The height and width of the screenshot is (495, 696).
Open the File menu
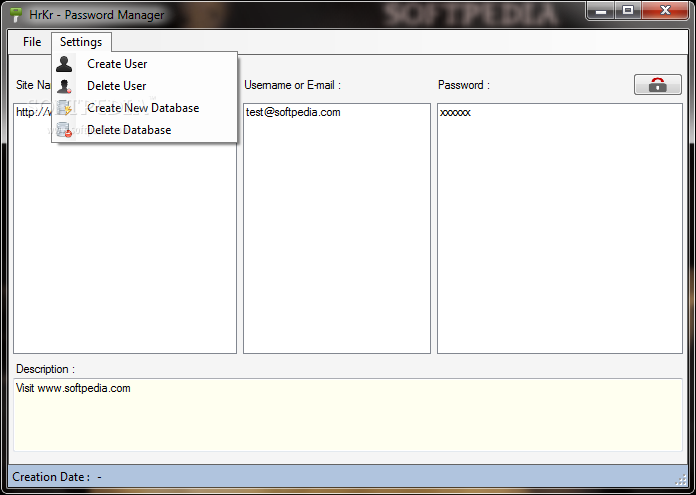[32, 42]
